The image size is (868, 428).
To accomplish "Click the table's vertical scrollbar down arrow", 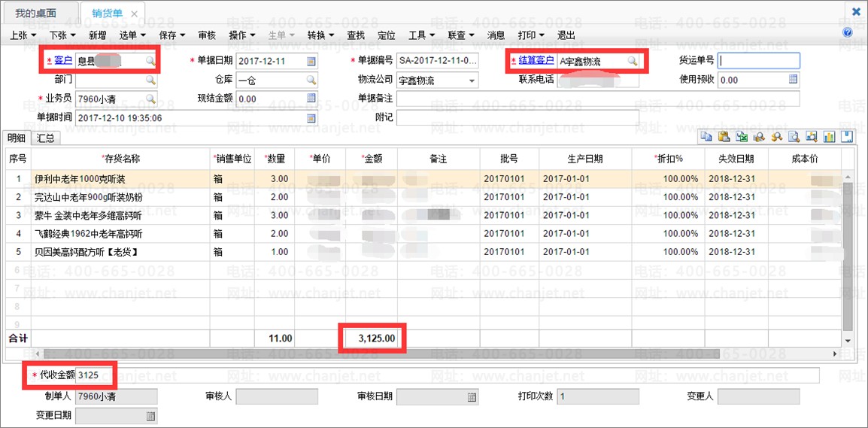I will coord(847,339).
